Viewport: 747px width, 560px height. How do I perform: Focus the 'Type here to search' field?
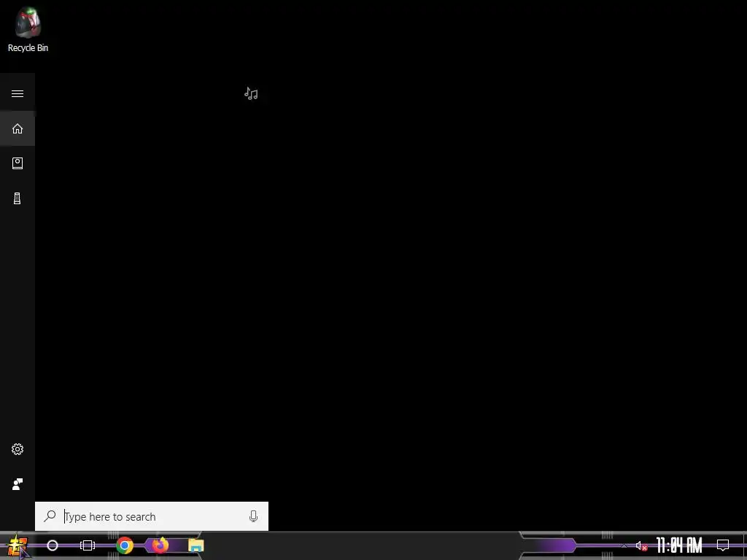[152, 516]
